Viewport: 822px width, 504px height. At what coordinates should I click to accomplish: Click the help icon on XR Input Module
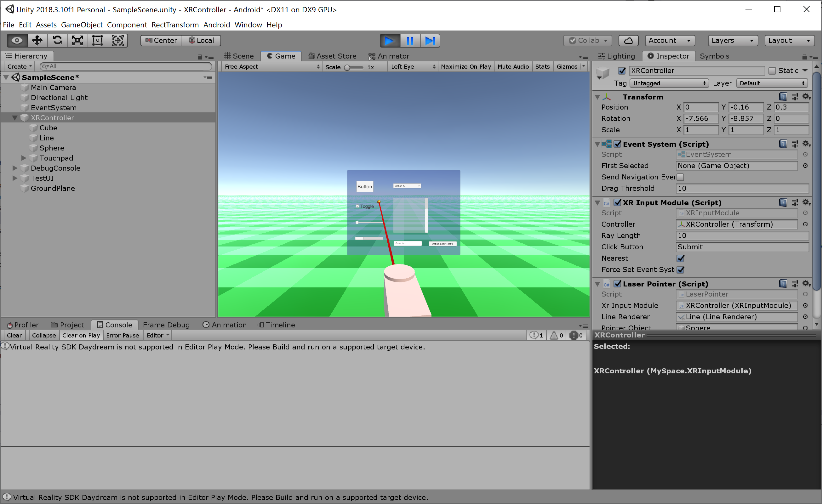[x=783, y=202]
